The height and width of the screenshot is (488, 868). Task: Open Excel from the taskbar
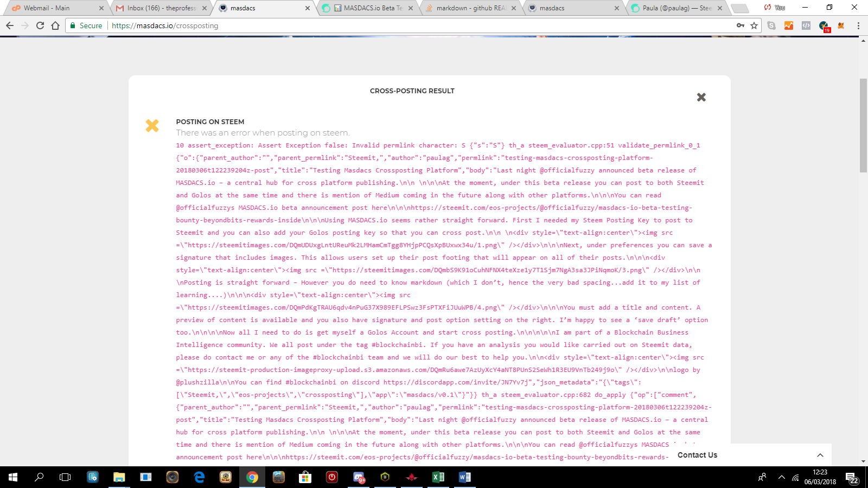(438, 477)
